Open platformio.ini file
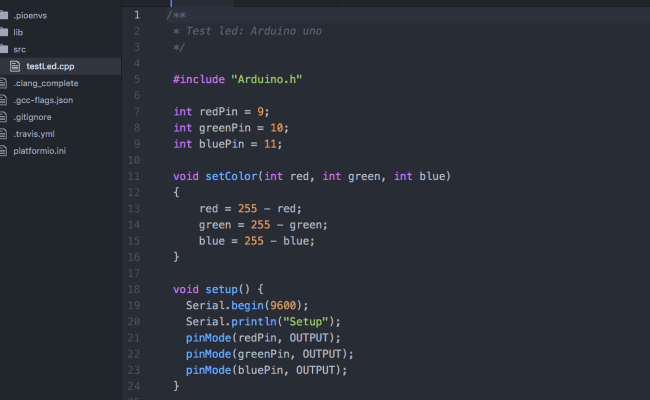Viewport: 650px width, 400px height. point(39,151)
